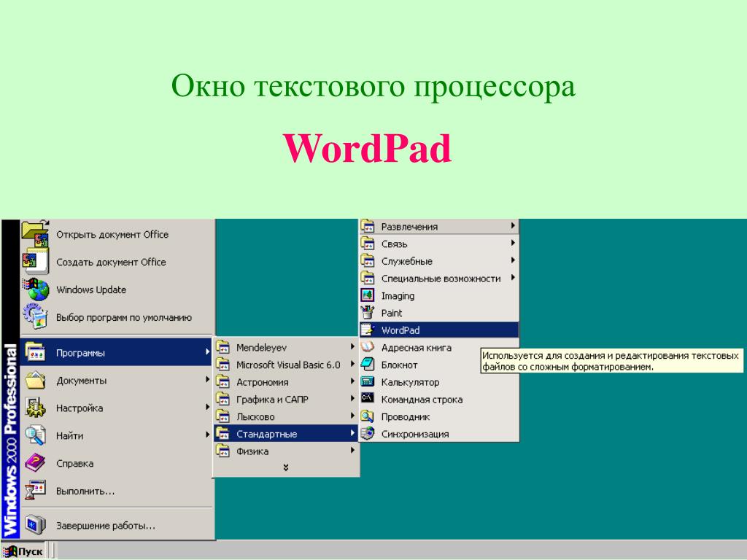Open the Выполнить... dialog entry

[117, 491]
